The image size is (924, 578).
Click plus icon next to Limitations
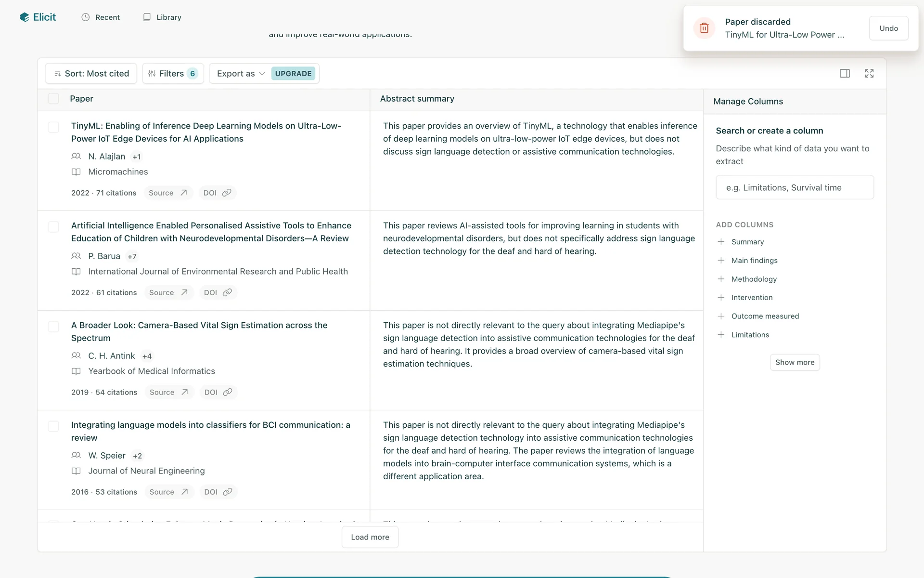click(x=721, y=335)
